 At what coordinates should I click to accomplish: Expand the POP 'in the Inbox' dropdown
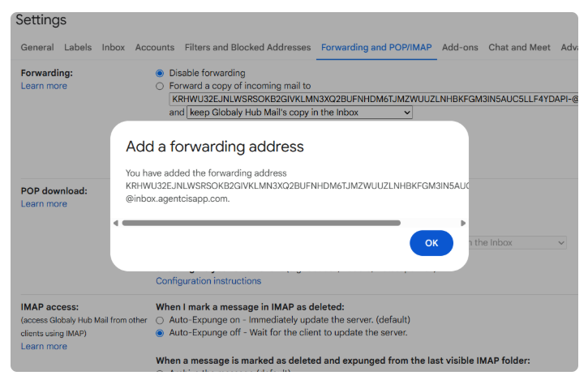pos(517,243)
